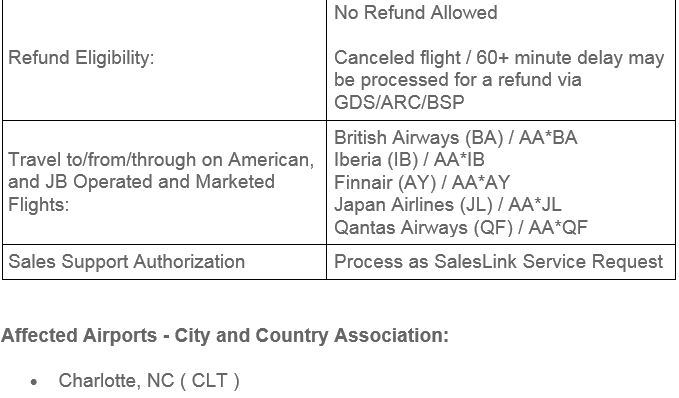The image size is (679, 398).
Task: Click the Charlotte, NC ( CLT ) item
Action: 149,381
